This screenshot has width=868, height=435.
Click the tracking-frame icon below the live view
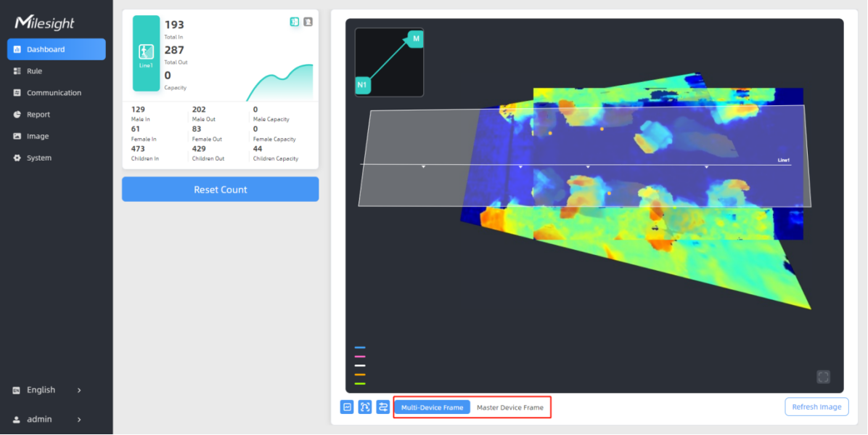[365, 407]
